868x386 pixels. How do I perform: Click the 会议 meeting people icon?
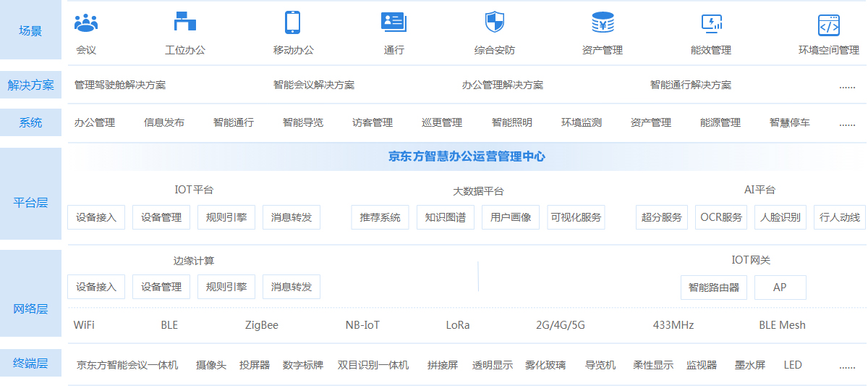coord(86,23)
